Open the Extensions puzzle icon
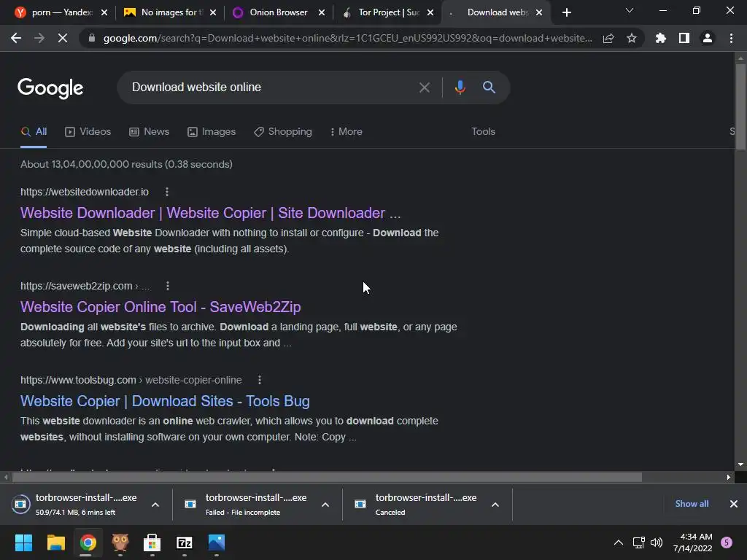 661,38
